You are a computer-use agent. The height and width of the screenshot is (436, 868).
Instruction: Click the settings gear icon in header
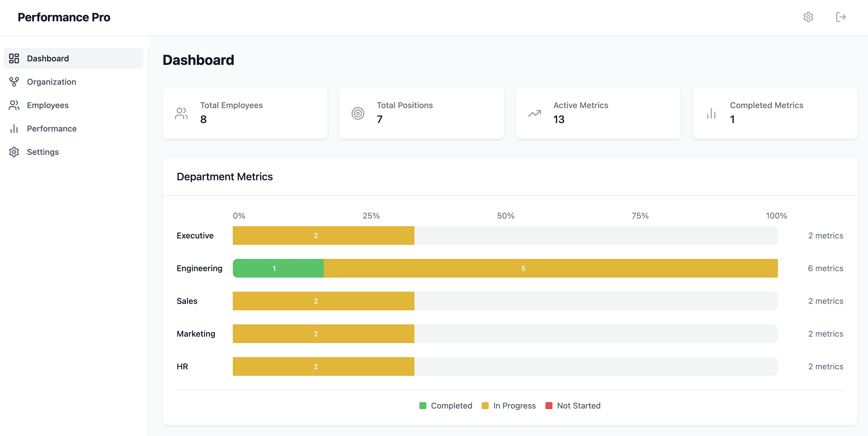[808, 17]
